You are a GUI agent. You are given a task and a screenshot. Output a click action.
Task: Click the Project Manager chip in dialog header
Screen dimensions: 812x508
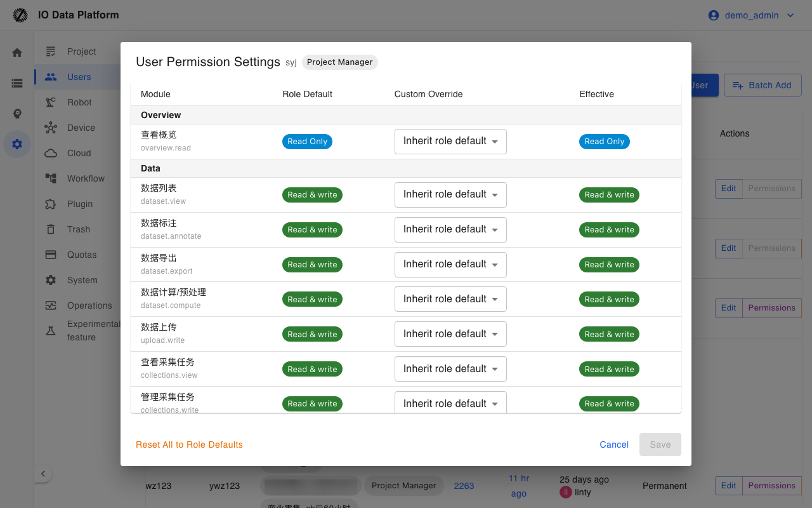click(x=339, y=62)
